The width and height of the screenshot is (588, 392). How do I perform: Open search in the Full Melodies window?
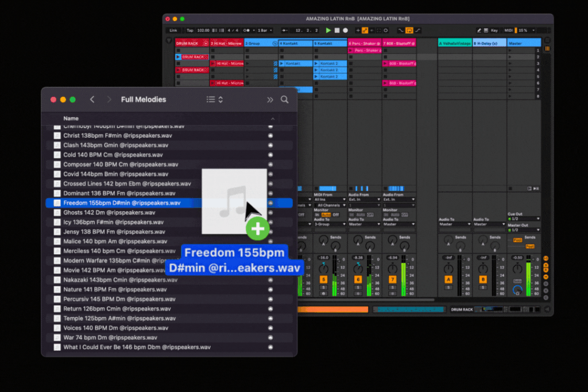(285, 99)
